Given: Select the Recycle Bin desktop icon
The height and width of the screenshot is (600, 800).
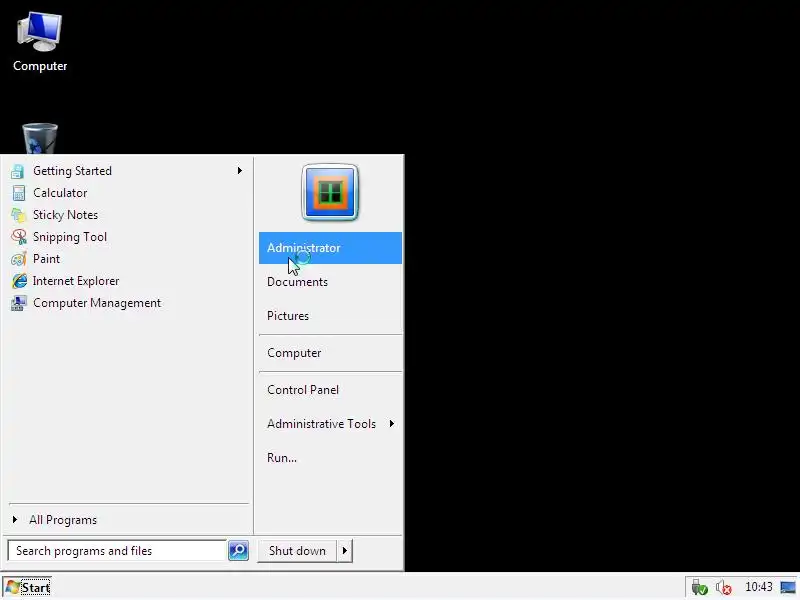Looking at the screenshot, I should coord(40,138).
